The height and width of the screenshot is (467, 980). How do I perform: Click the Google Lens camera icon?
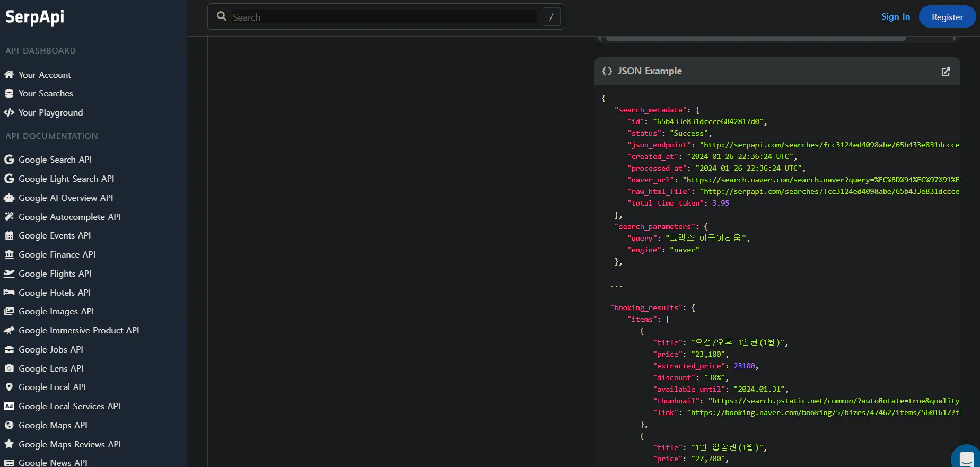pyautogui.click(x=9, y=368)
